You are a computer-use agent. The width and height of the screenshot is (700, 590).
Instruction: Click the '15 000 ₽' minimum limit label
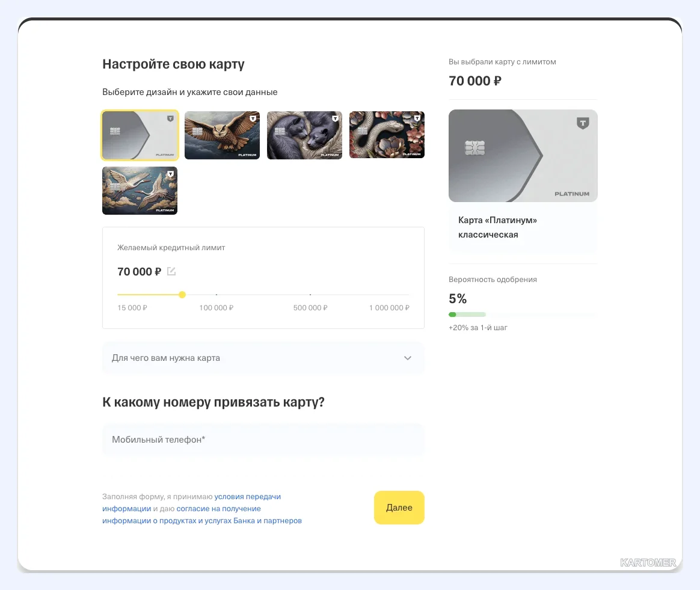(x=132, y=308)
